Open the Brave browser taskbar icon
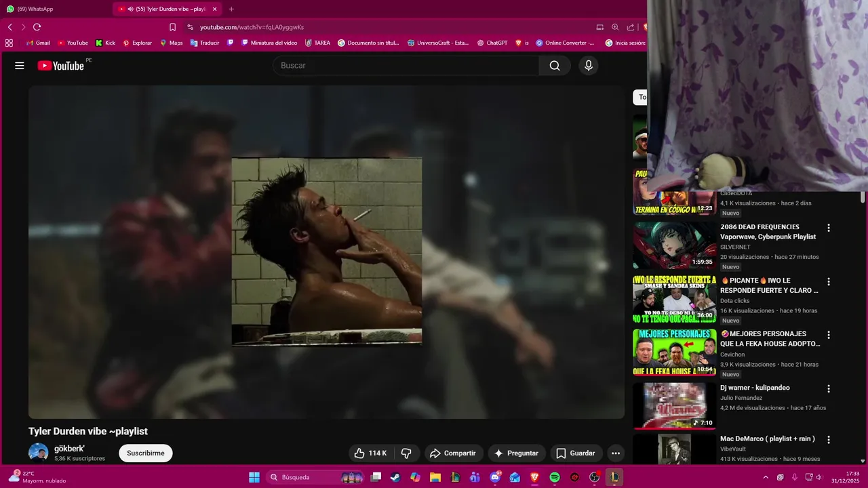 coord(534,477)
